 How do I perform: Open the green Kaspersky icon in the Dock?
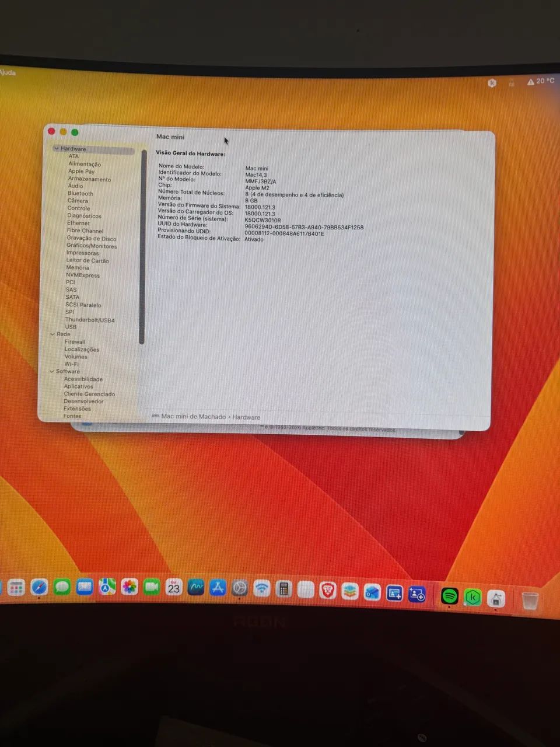[473, 597]
